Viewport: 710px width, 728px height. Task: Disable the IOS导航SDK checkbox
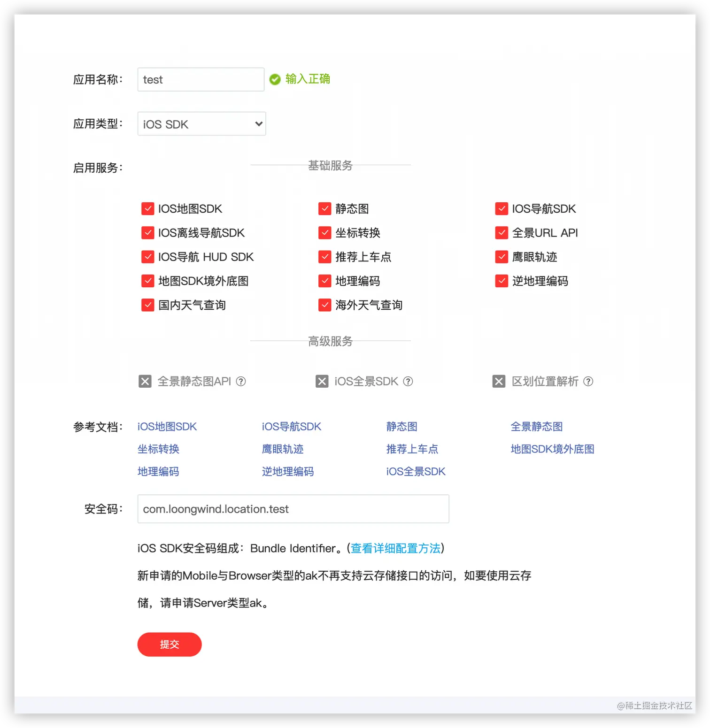pos(502,208)
